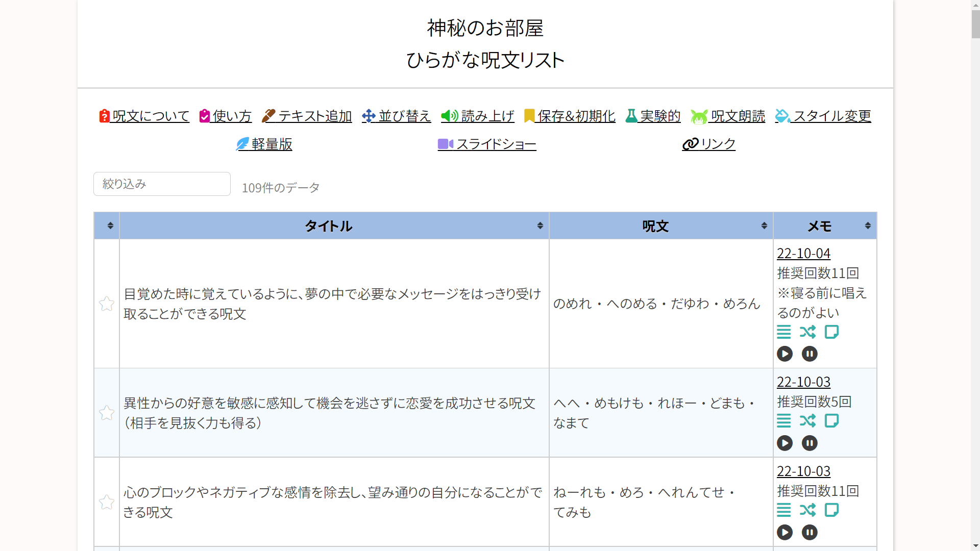Click the sticky note icon in first row

point(831,332)
